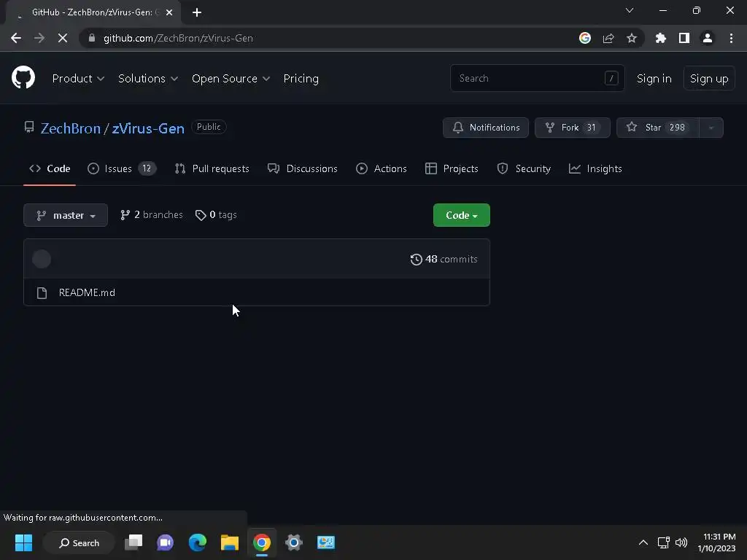Open the Control Panel taskbar icon
The height and width of the screenshot is (560, 747).
[326, 542]
